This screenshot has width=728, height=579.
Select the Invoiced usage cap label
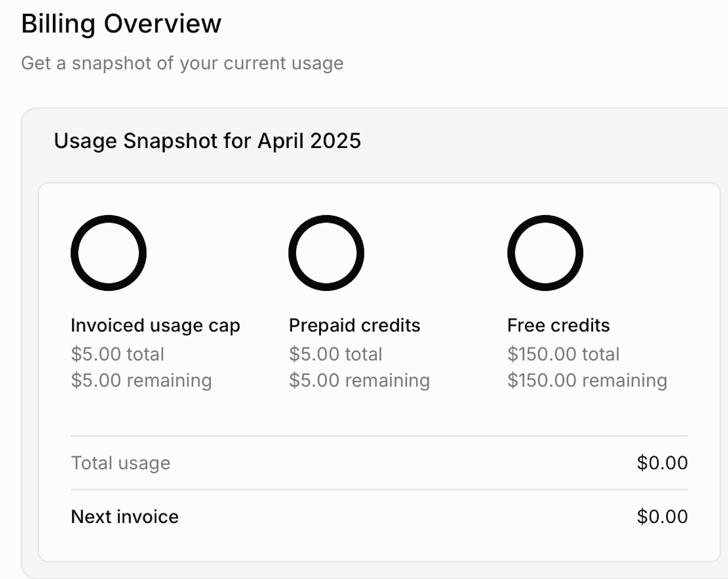point(155,326)
